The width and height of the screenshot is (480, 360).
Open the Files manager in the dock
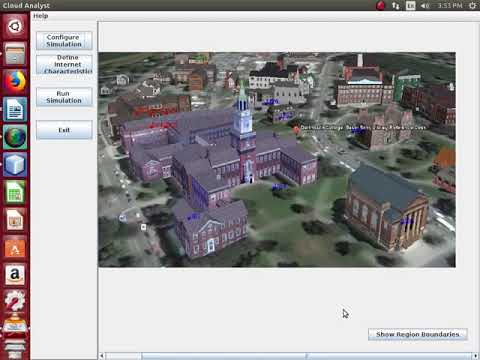point(15,54)
